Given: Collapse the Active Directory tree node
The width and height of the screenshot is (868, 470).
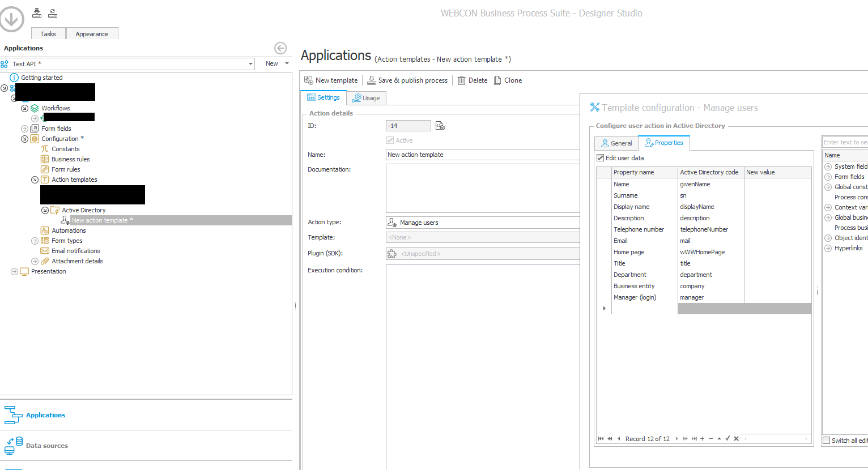Looking at the screenshot, I should click(x=45, y=210).
